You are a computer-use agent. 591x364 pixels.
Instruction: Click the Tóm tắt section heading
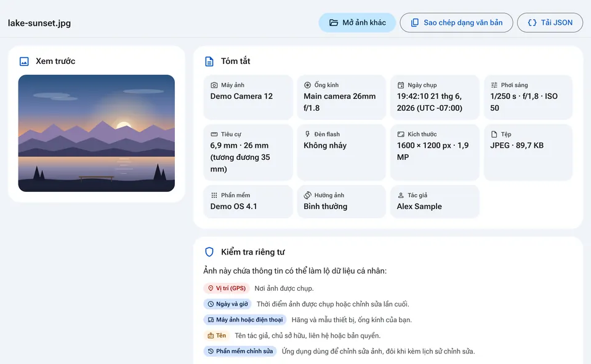coord(236,61)
